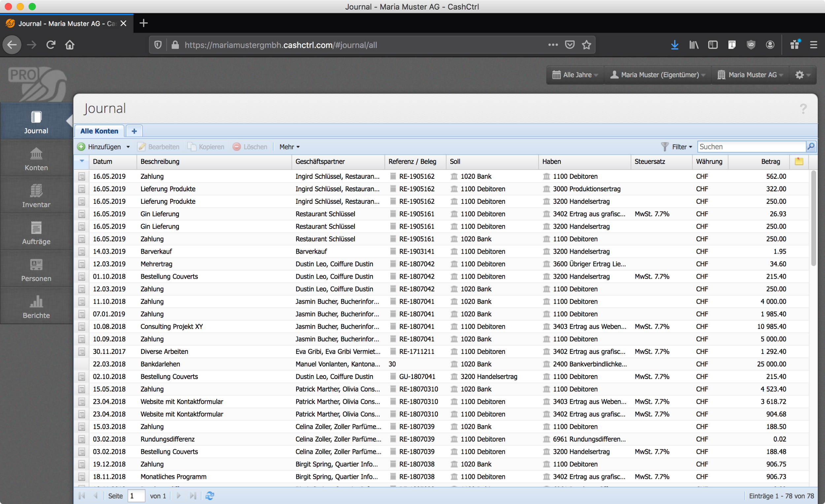Sort by the Geschäftspartner column header
The width and height of the screenshot is (825, 504).
(338, 161)
